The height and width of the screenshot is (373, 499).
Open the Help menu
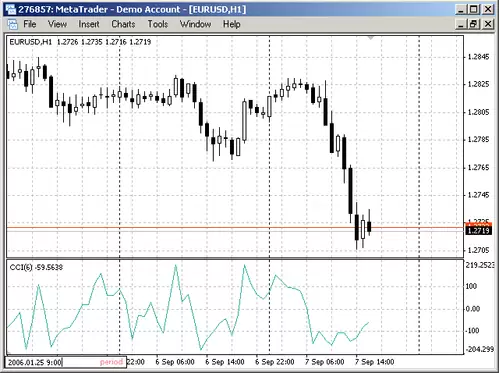coord(232,24)
